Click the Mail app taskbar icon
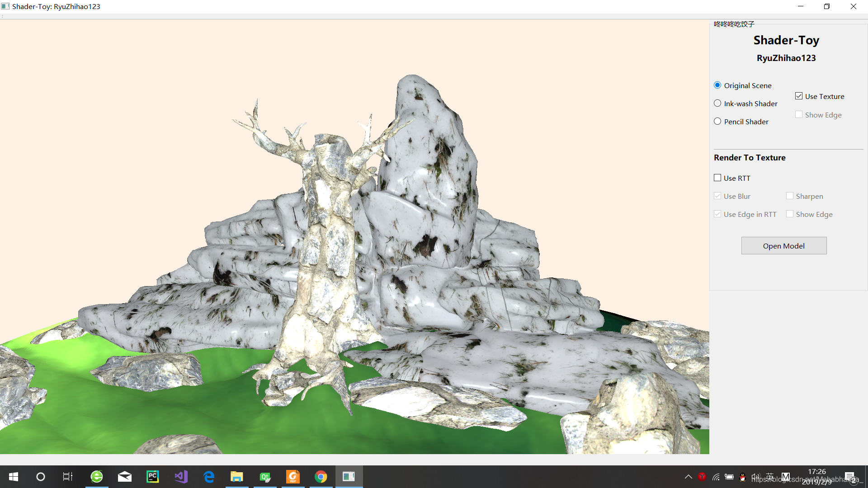Image resolution: width=868 pixels, height=488 pixels. [x=125, y=477]
